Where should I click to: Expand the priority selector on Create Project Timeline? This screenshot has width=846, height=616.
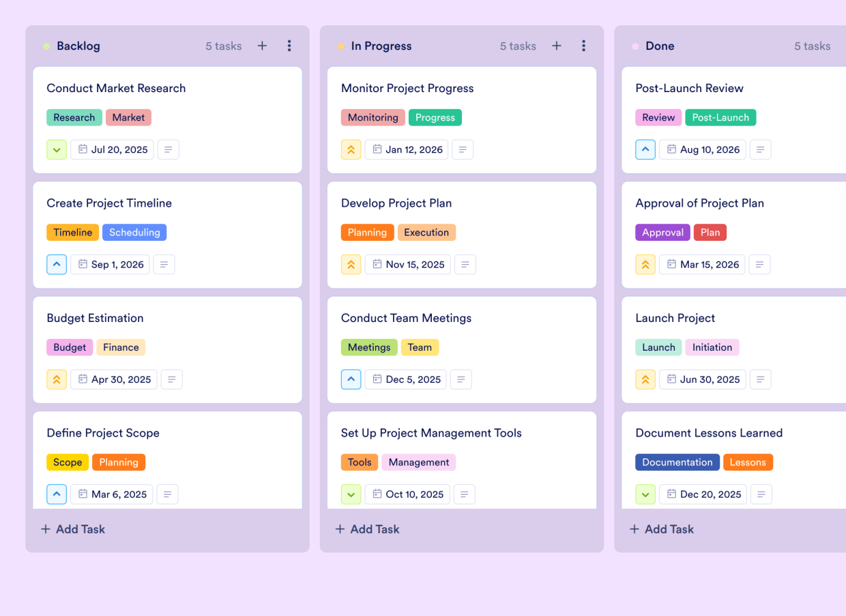pyautogui.click(x=57, y=264)
